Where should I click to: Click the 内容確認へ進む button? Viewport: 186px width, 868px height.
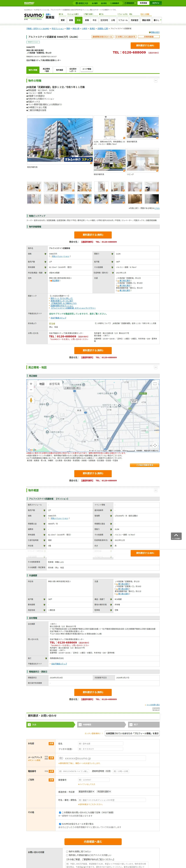[x=93, y=842]
